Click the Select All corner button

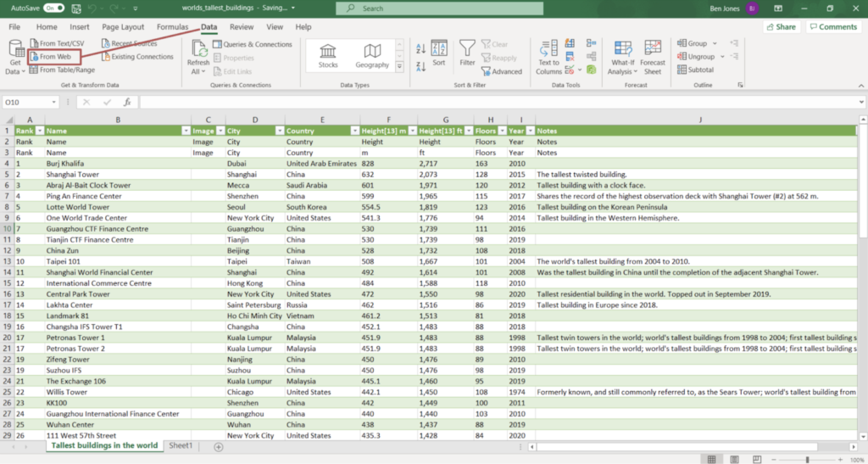[x=9, y=120]
